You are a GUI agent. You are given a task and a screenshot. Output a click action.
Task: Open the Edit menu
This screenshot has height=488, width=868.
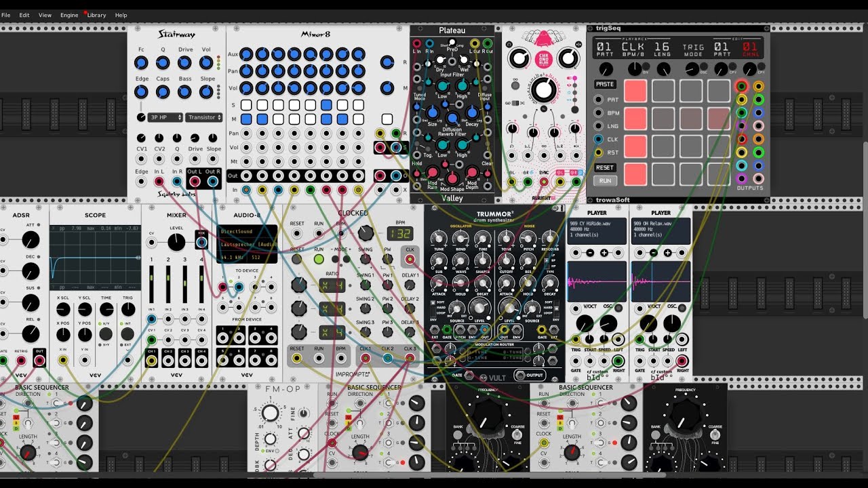click(24, 15)
